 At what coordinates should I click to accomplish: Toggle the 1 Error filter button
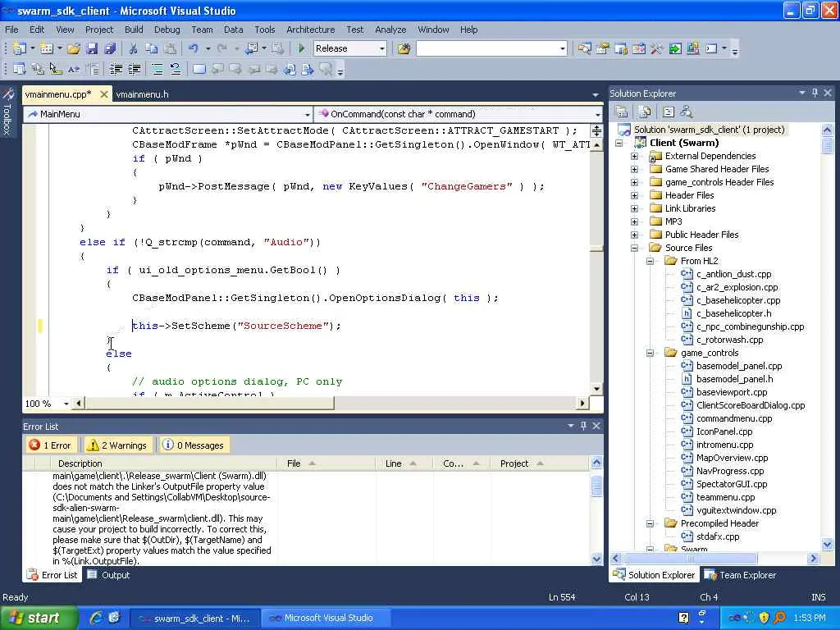(x=50, y=445)
